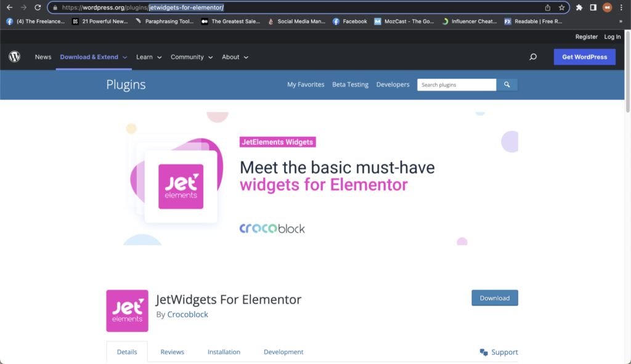Bookmark this page with the star icon
The image size is (631, 364).
click(x=562, y=7)
